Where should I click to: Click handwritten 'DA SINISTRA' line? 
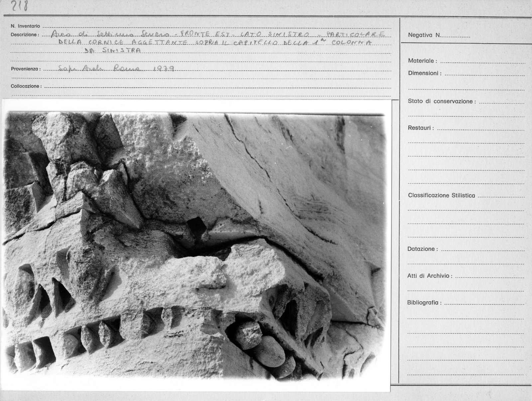pyautogui.click(x=113, y=50)
